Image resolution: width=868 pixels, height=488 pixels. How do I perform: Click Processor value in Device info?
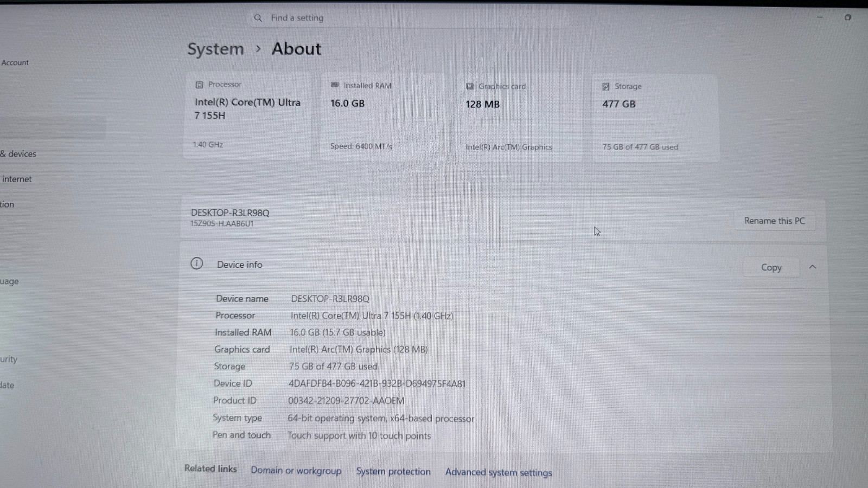click(x=372, y=316)
